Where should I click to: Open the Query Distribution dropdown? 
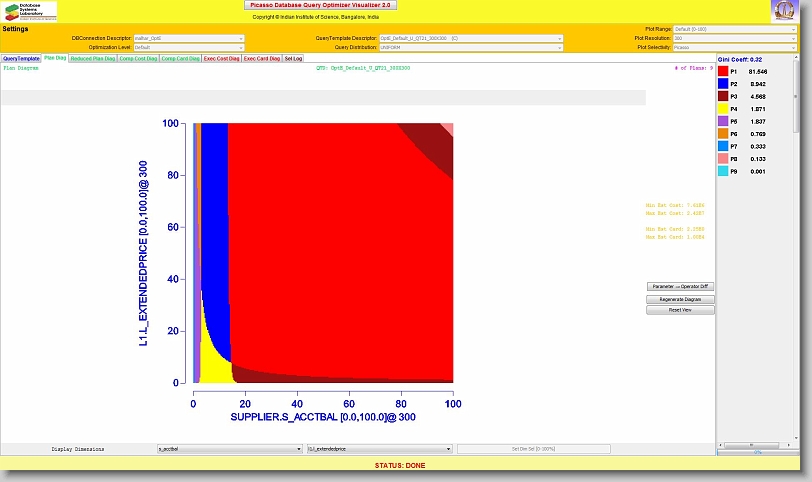click(470, 47)
